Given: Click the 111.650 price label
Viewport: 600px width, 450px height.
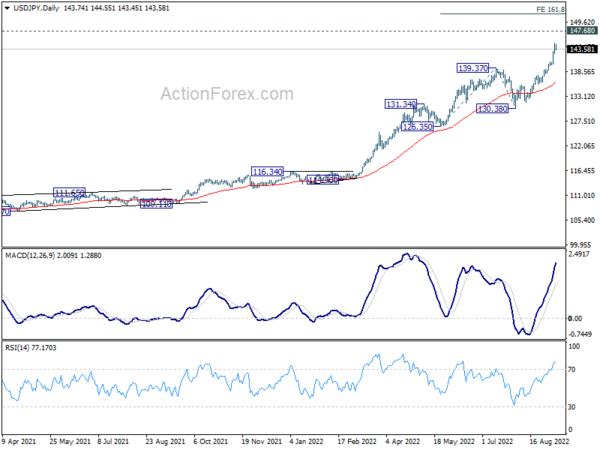Looking at the screenshot, I should click(69, 192).
